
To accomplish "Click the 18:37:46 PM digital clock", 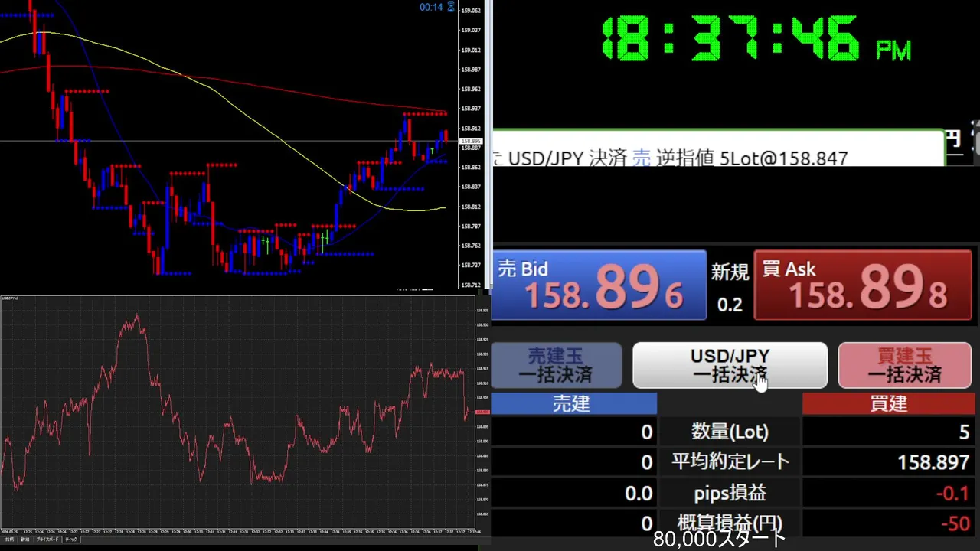I will (756, 38).
